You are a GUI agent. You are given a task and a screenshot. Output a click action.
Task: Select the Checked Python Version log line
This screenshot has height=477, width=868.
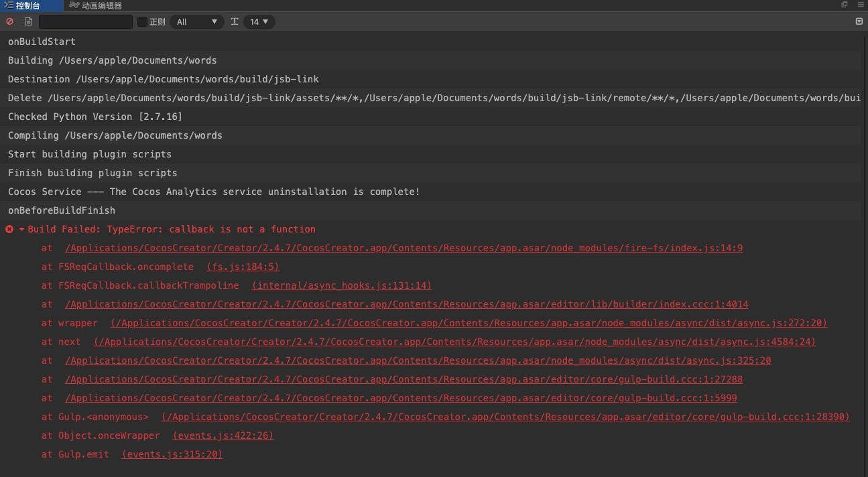coord(95,117)
